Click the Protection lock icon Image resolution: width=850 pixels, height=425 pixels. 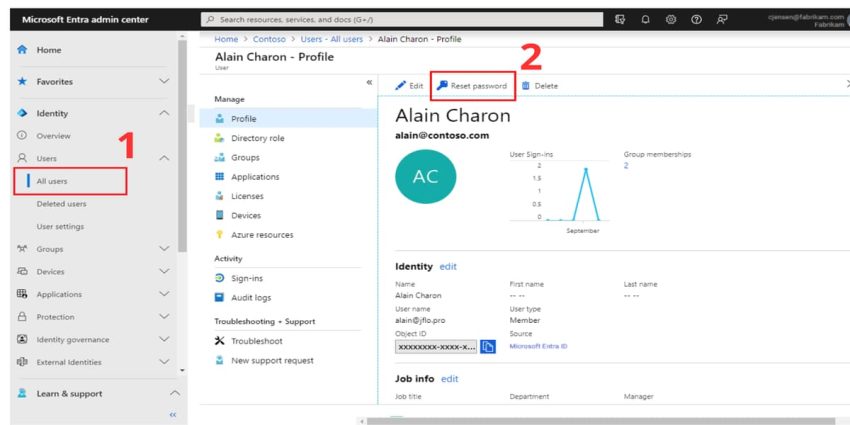(22, 317)
